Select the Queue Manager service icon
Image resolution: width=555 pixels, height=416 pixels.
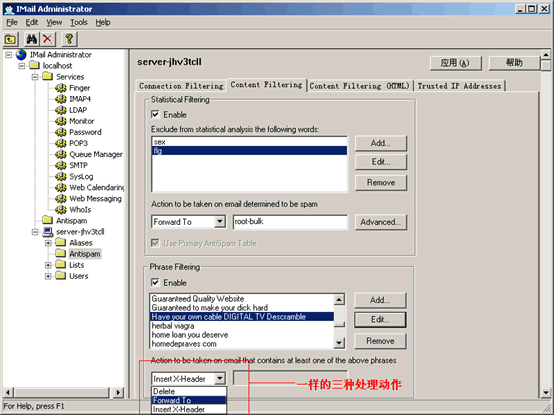[61, 154]
